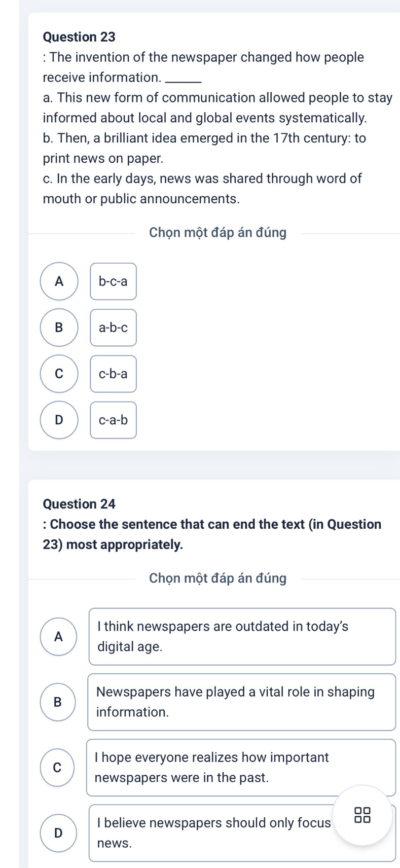Select radio option B for Question 23
The width and height of the screenshot is (400, 868).
pyautogui.click(x=59, y=328)
